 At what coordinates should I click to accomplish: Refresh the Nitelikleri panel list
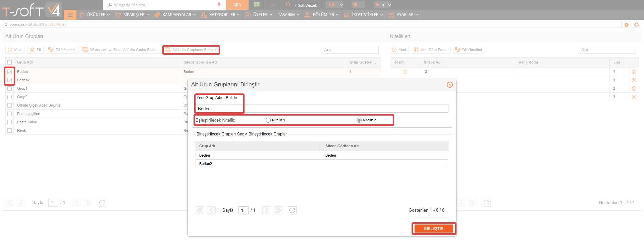486,203
